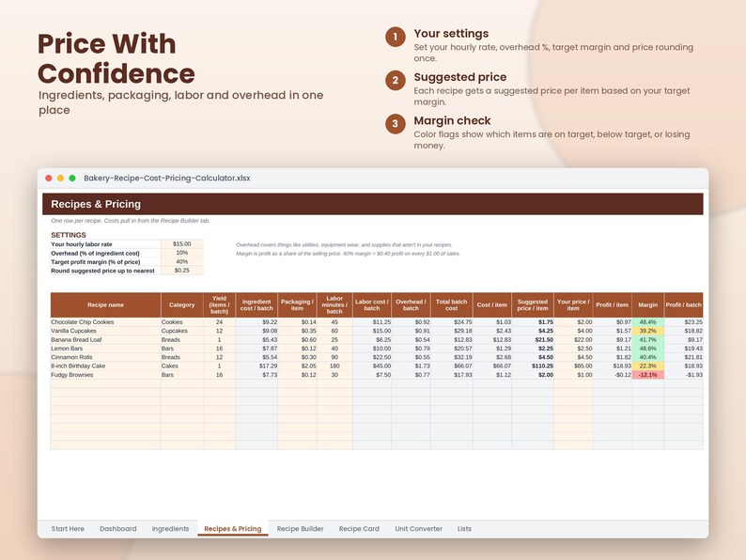Open the Ingredients sheet tab
Viewport: 746px width, 560px height.
pos(170,529)
